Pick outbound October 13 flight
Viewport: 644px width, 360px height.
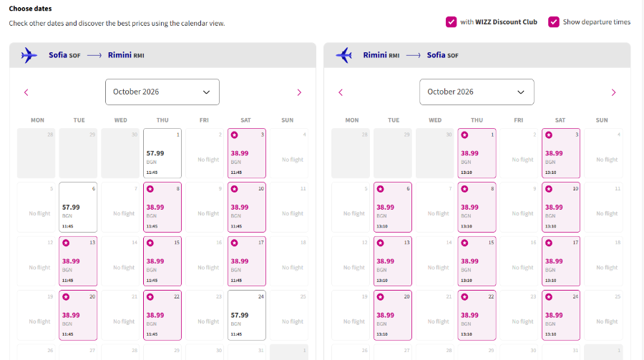pyautogui.click(x=78, y=261)
